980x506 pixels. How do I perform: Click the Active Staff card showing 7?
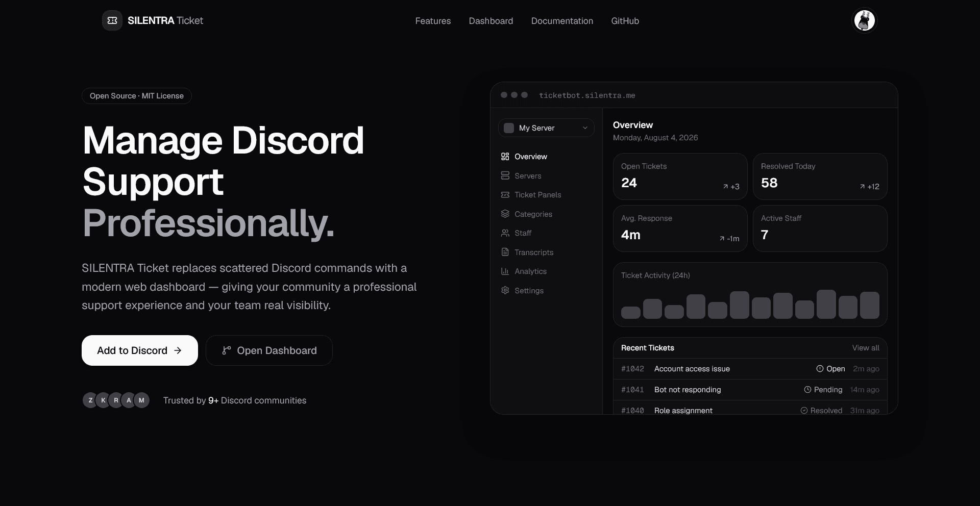[x=820, y=229]
